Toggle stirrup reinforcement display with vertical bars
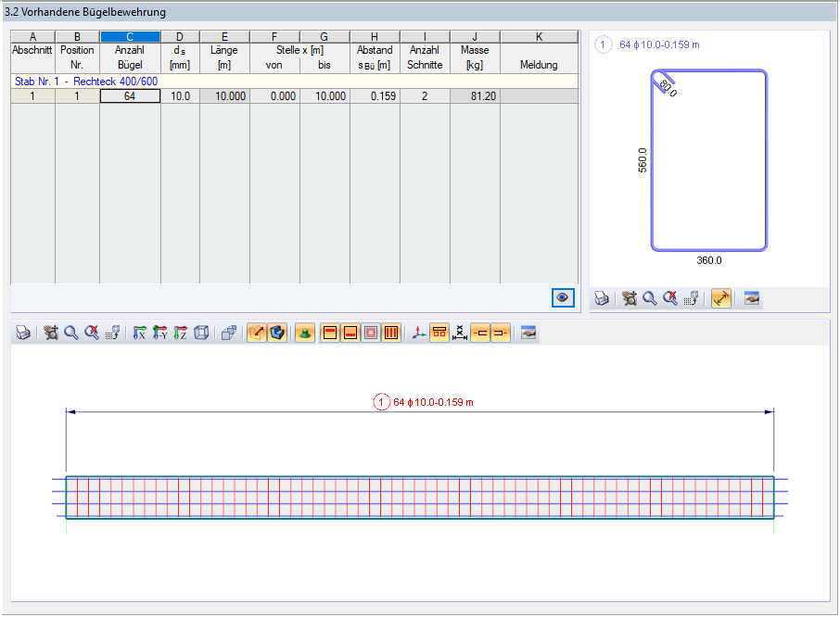 point(391,333)
